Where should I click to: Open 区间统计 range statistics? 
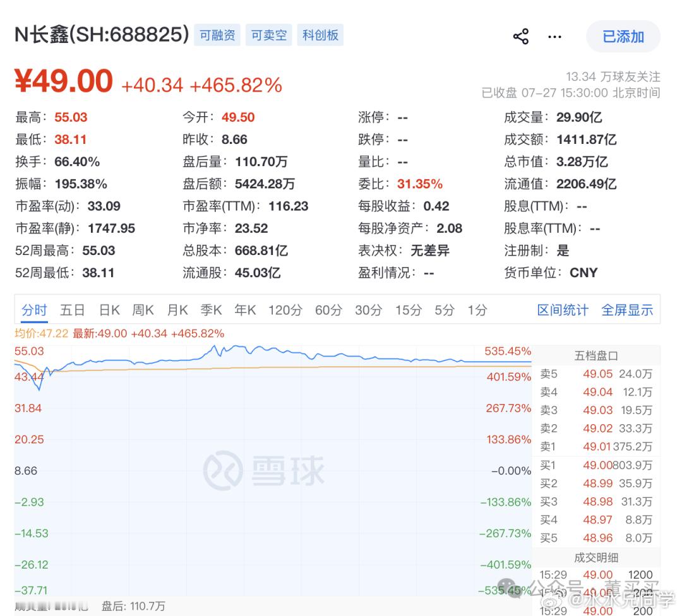(563, 310)
